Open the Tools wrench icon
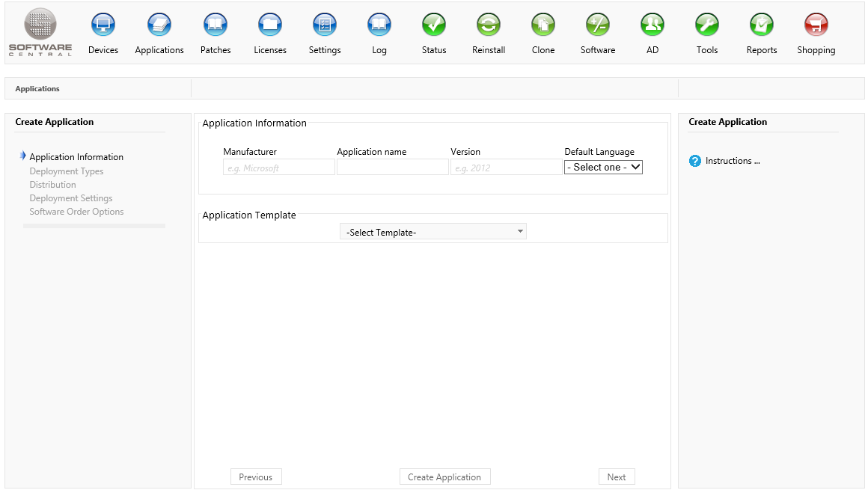868x493 pixels. [707, 25]
